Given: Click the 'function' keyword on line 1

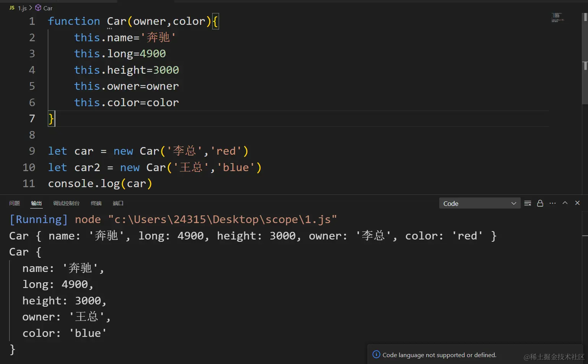Looking at the screenshot, I should point(74,21).
